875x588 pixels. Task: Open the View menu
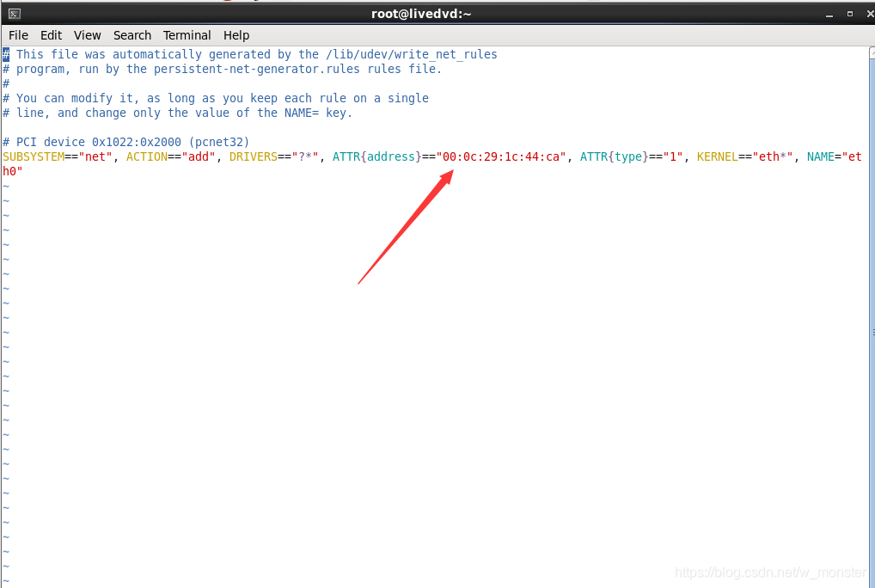[x=87, y=35]
